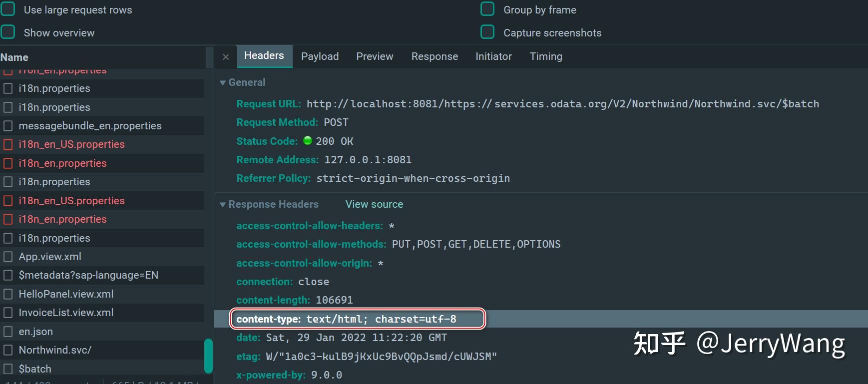Viewport: 868px width, 384px height.
Task: Click the date header value
Action: pyautogui.click(x=357, y=338)
